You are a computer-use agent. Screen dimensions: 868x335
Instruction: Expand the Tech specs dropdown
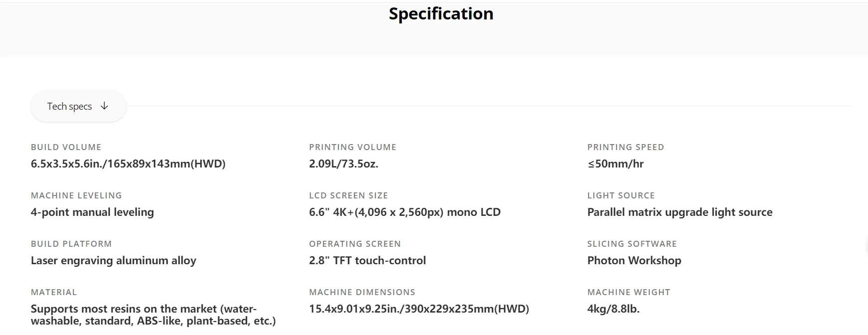pyautogui.click(x=78, y=106)
